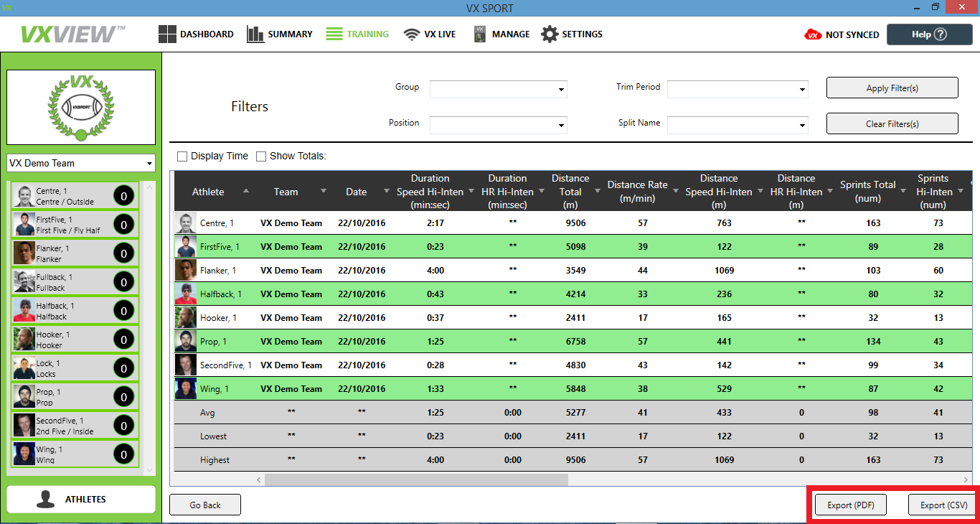The image size is (980, 524).
Task: Open VX Live wifi icon
Action: 411,34
